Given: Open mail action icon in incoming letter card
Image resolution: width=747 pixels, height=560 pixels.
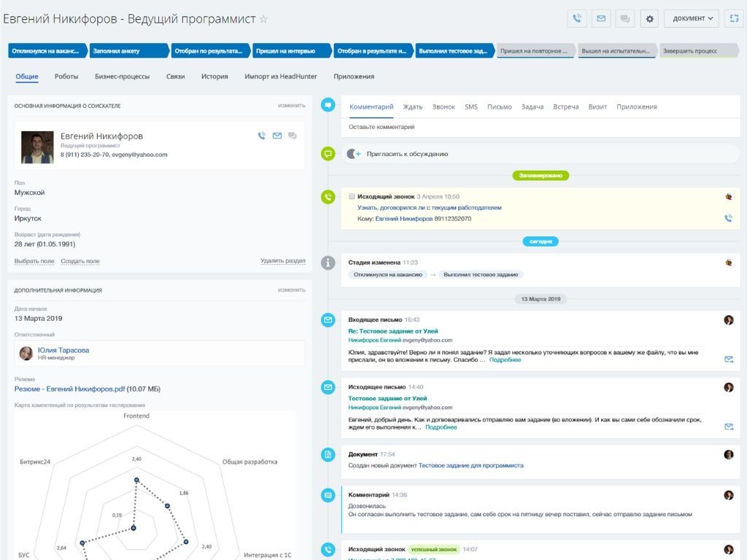Looking at the screenshot, I should (x=729, y=359).
